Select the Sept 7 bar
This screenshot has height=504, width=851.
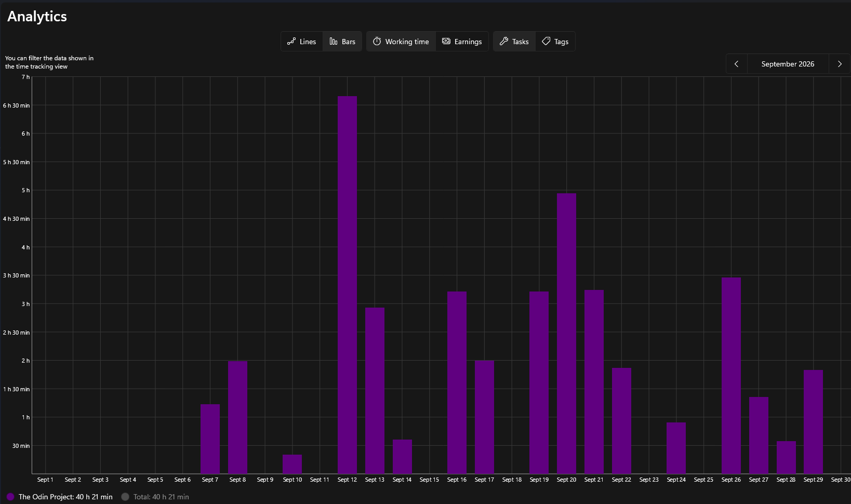click(210, 439)
